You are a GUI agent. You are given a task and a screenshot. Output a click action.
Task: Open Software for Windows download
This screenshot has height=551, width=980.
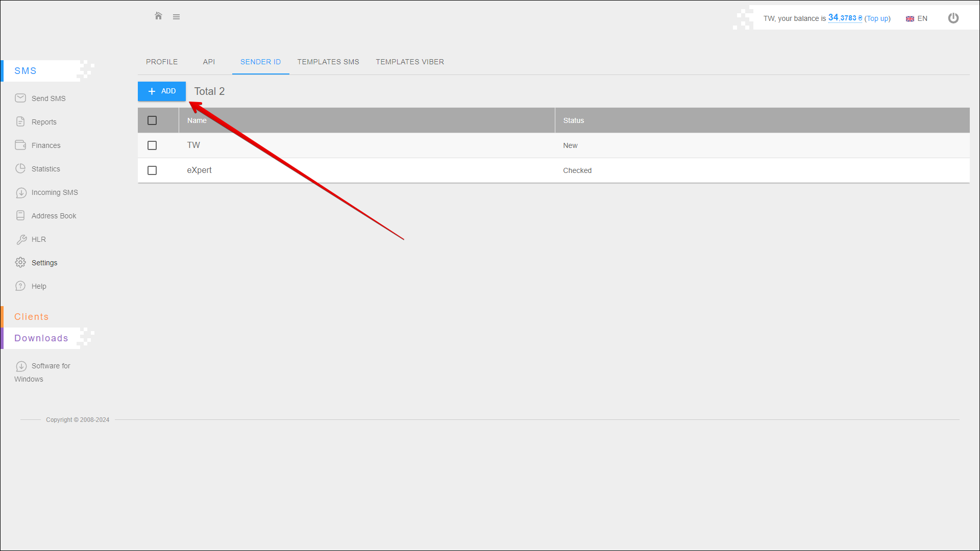click(x=51, y=366)
